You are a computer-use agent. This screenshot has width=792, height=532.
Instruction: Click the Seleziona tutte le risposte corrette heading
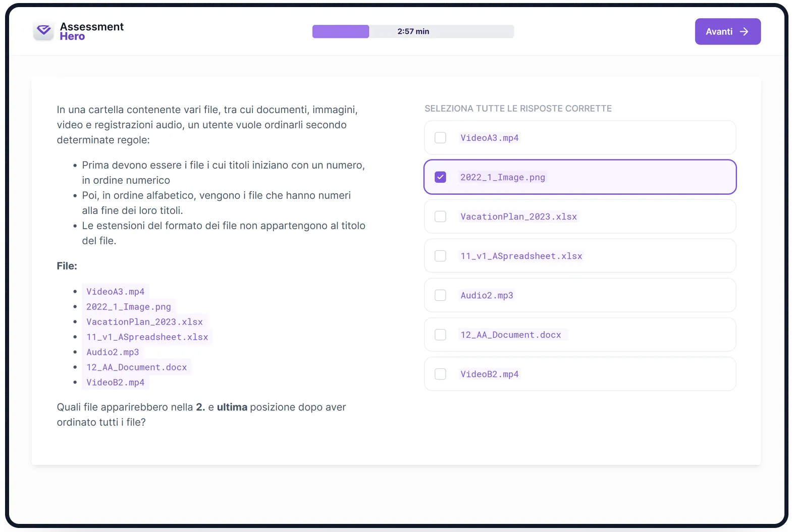click(518, 109)
